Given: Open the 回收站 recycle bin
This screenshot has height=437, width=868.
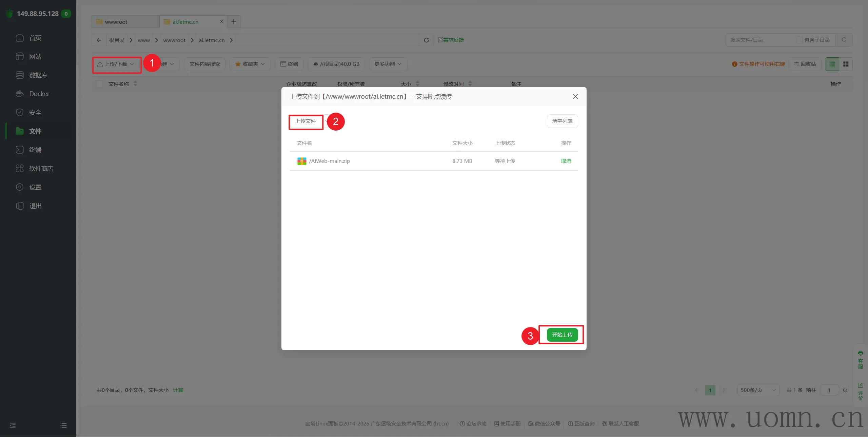Looking at the screenshot, I should [805, 64].
